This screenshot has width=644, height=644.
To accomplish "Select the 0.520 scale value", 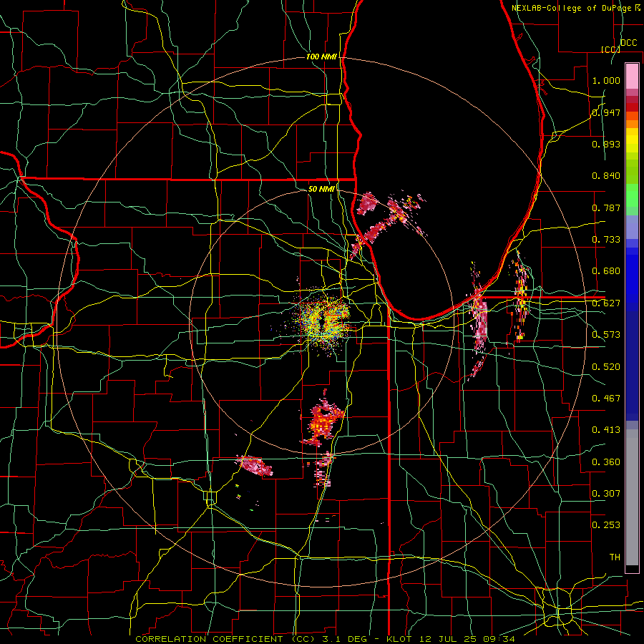I will pyautogui.click(x=606, y=367).
